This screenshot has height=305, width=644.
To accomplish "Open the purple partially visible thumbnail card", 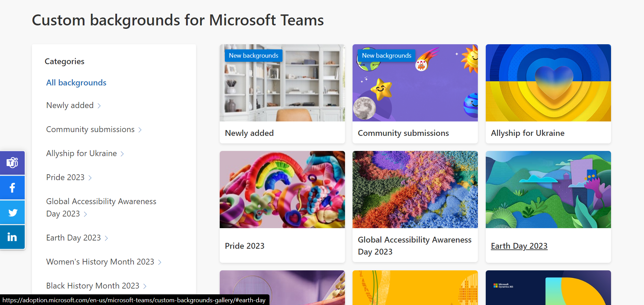I will click(x=282, y=288).
